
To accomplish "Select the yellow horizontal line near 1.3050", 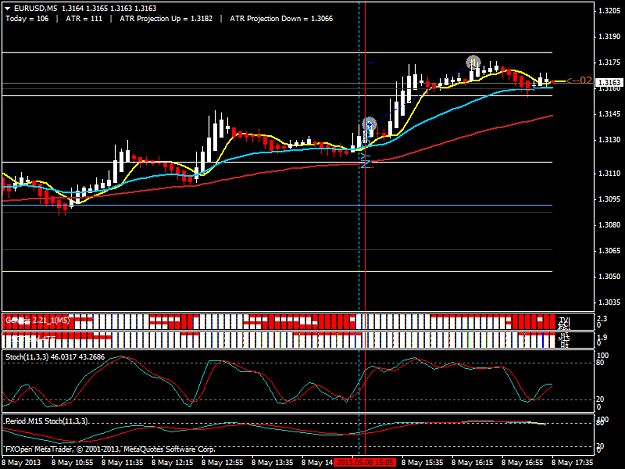I will pos(277,271).
